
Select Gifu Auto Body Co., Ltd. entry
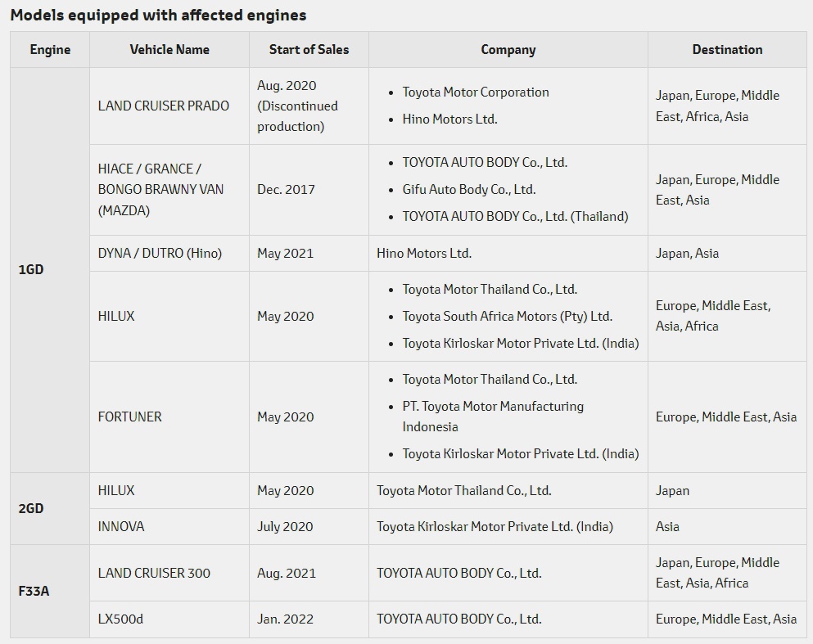pos(468,189)
